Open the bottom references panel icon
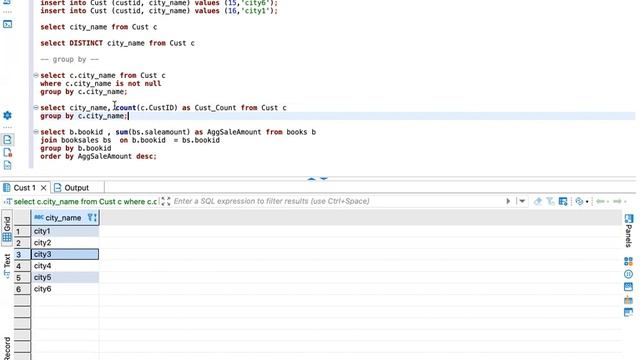This screenshot has height=360, width=640. (x=629, y=313)
